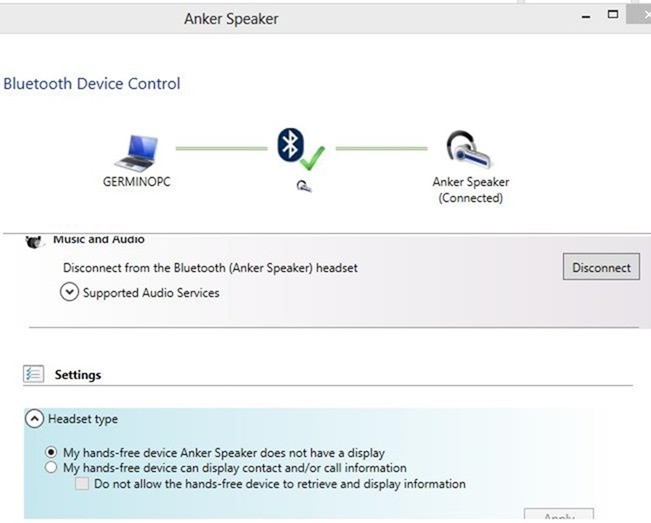Click the partially visible Apply button
The image size is (651, 523).
point(559,515)
